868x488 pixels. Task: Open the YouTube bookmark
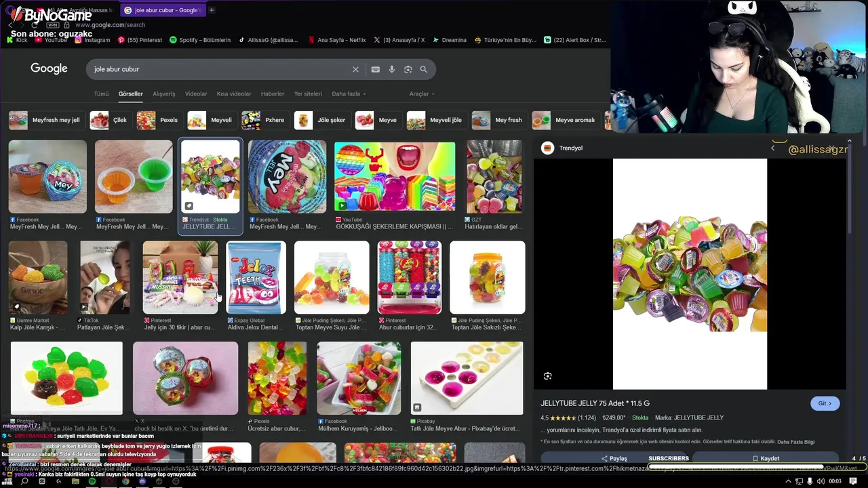pos(51,40)
